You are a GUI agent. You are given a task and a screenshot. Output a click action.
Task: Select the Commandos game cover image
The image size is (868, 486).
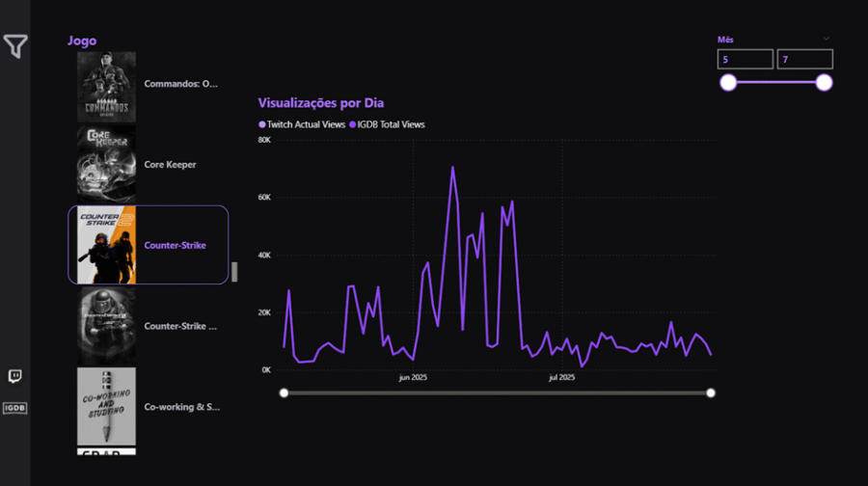click(106, 87)
